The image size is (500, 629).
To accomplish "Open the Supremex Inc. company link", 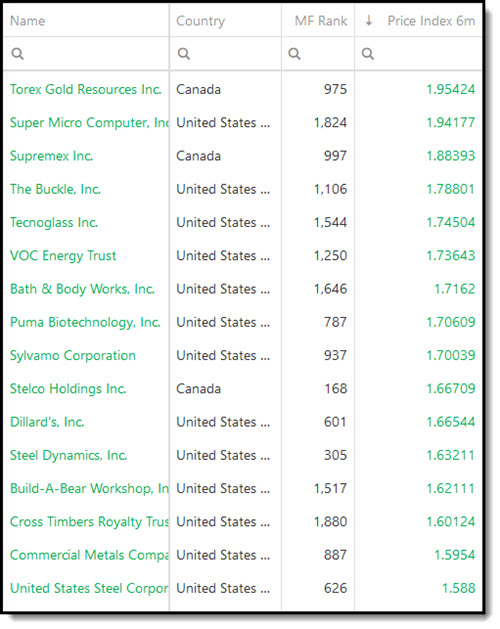I will click(51, 156).
